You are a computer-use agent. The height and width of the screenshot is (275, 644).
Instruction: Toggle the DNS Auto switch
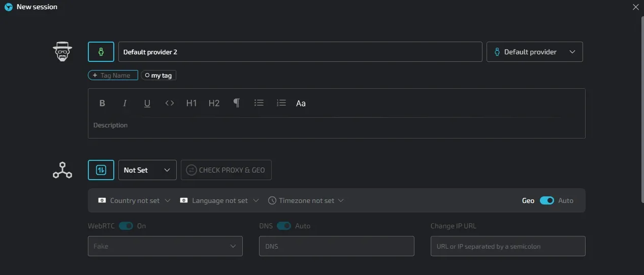click(284, 226)
